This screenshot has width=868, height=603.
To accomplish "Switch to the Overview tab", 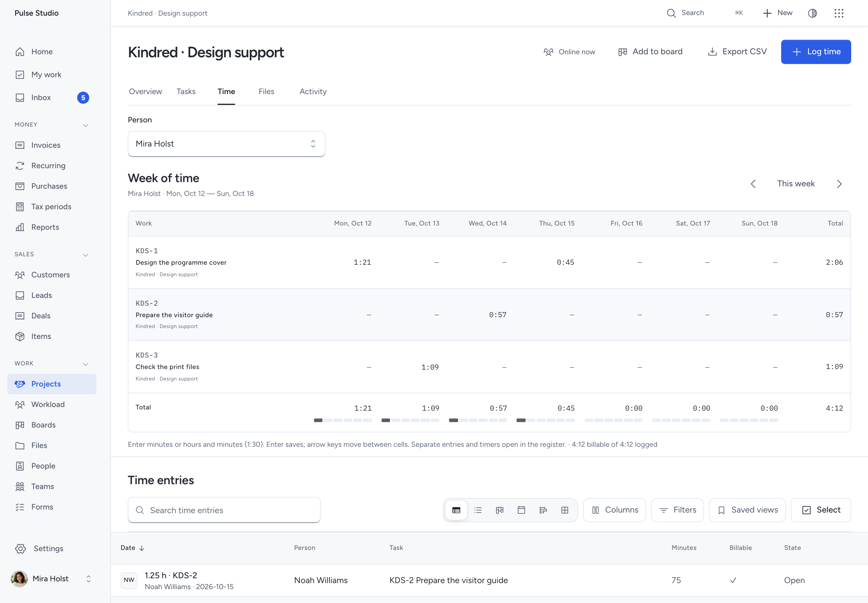I will [x=146, y=91].
